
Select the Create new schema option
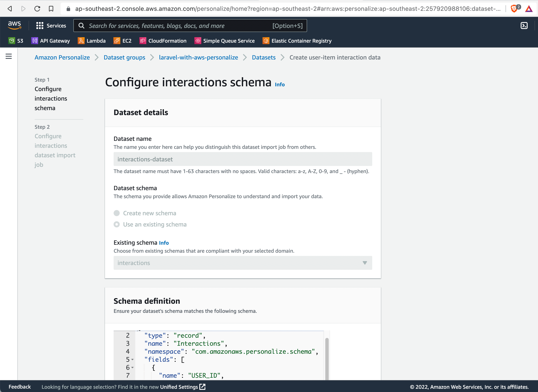[117, 213]
